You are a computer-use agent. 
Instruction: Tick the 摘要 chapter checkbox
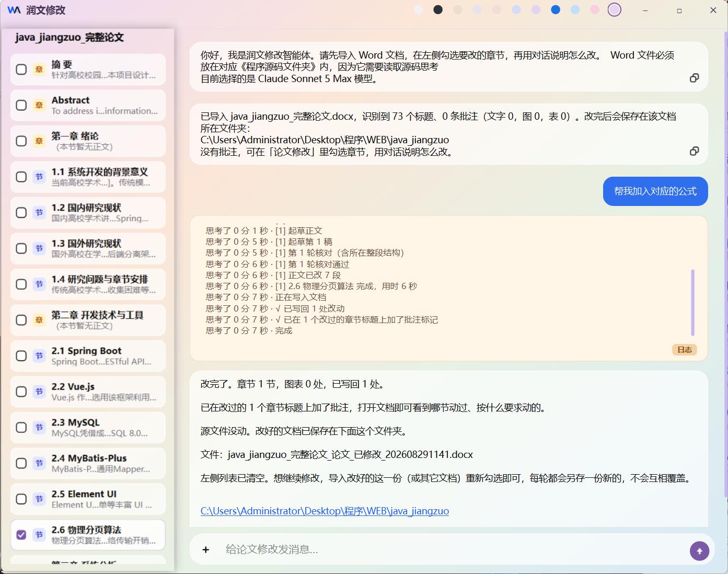click(x=21, y=69)
